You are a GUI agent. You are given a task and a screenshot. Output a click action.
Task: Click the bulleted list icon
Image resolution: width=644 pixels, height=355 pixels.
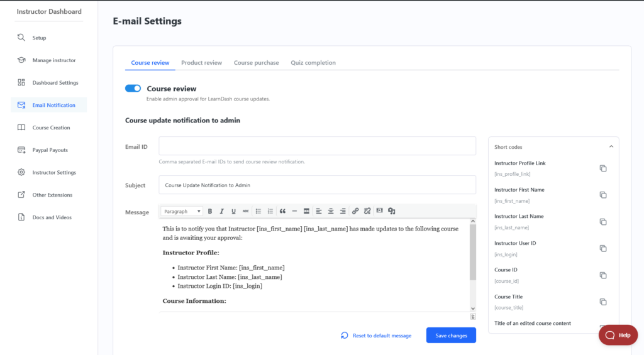pos(258,211)
